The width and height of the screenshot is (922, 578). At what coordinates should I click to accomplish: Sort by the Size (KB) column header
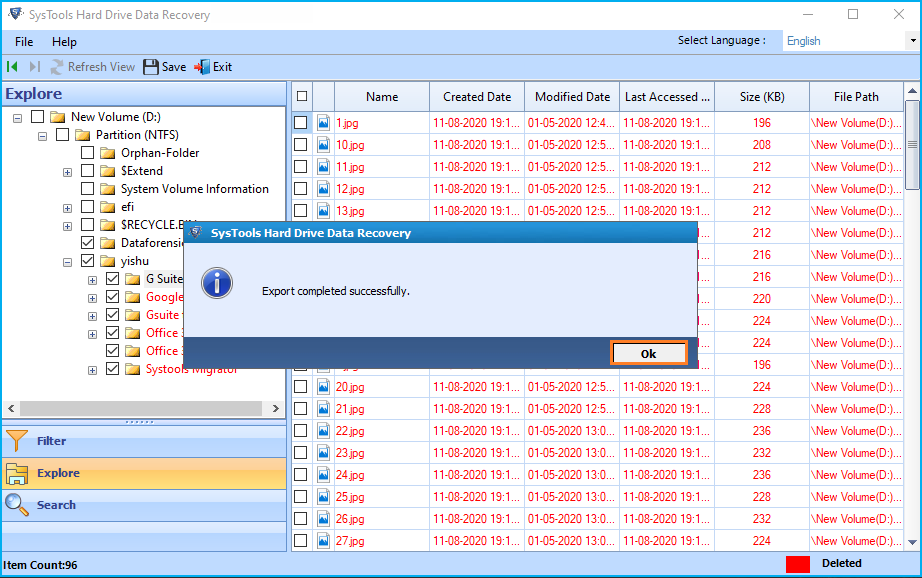click(x=762, y=97)
